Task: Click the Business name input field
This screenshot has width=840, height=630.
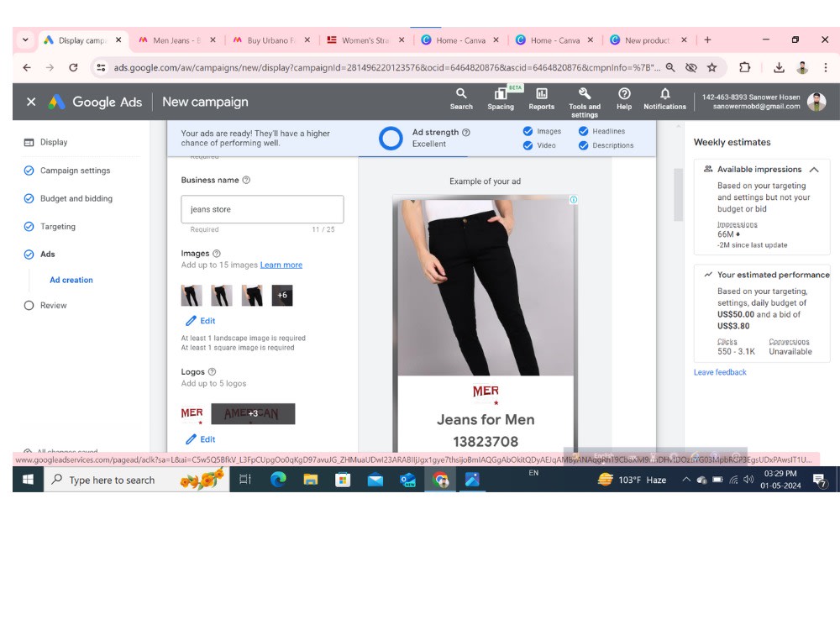Action: point(262,209)
